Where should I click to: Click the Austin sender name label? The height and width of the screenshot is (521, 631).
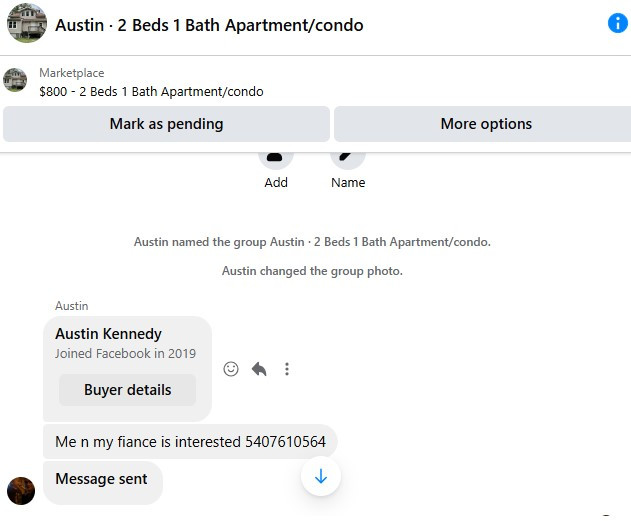point(72,306)
